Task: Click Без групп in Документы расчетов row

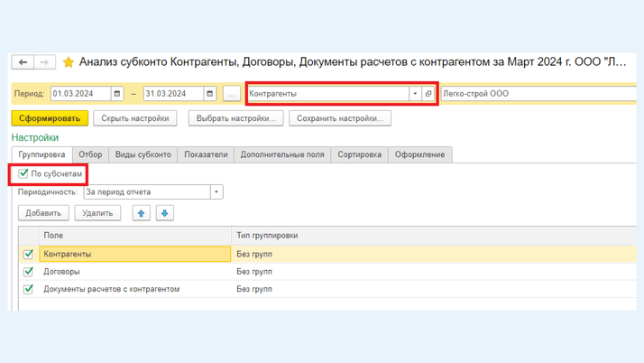Action: (254, 289)
